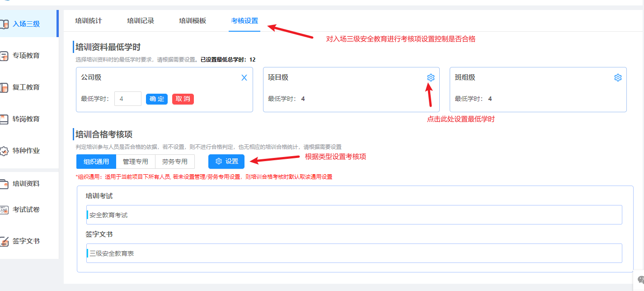Viewport: 644px width, 291px height.
Task: Select the 管理专用 type option
Action: pos(136,162)
